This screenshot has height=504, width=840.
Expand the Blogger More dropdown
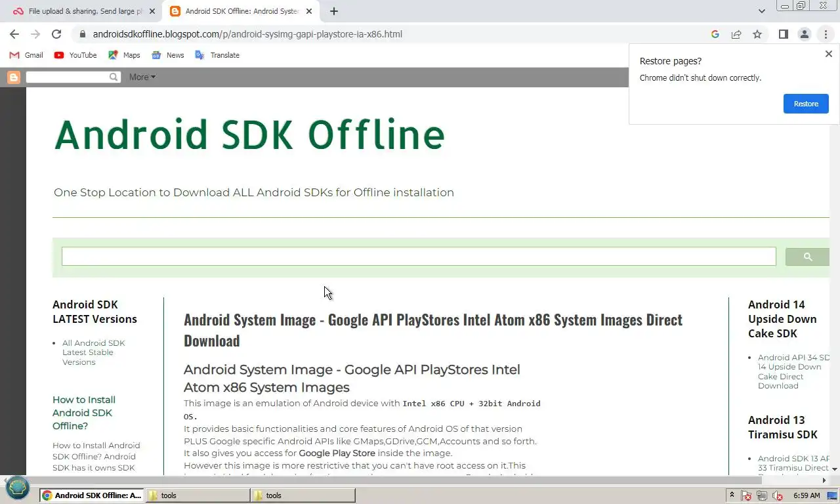(x=142, y=77)
